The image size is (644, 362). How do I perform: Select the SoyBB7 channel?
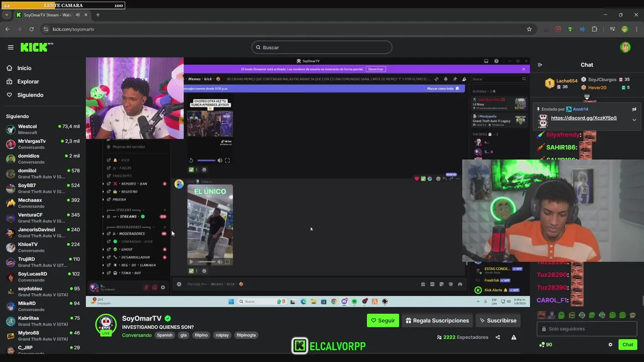click(x=43, y=188)
